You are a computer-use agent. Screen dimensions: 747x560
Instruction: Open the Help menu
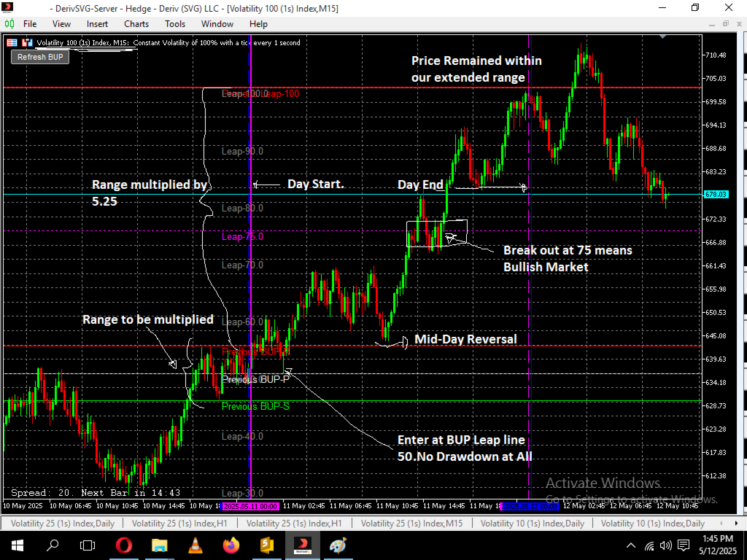point(258,24)
